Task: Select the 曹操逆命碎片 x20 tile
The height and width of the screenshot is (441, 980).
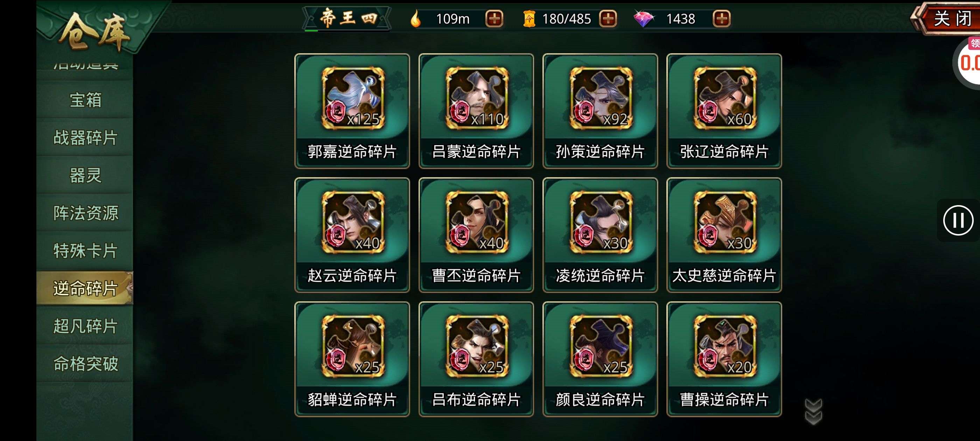Action: pos(724,359)
